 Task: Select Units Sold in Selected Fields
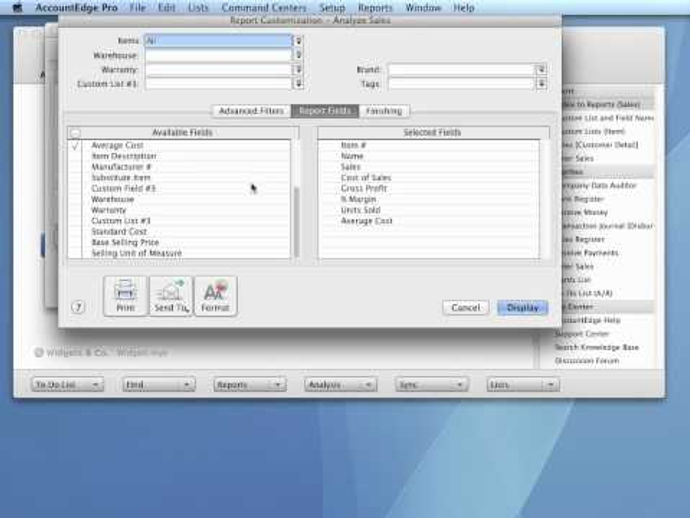(x=360, y=210)
